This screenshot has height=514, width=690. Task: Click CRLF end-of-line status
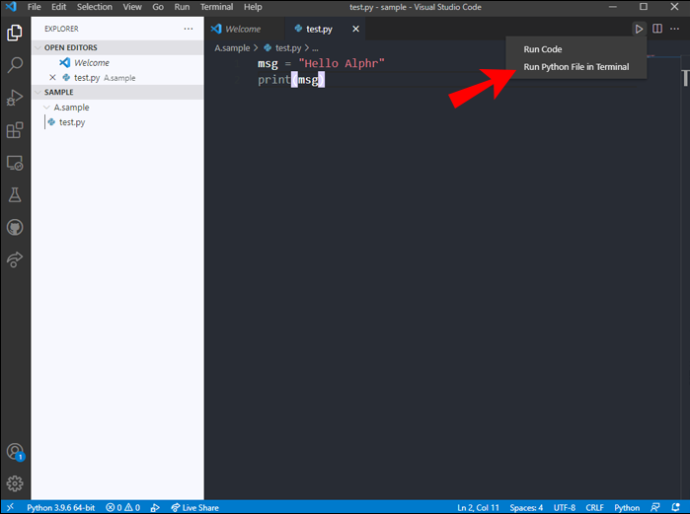point(595,507)
